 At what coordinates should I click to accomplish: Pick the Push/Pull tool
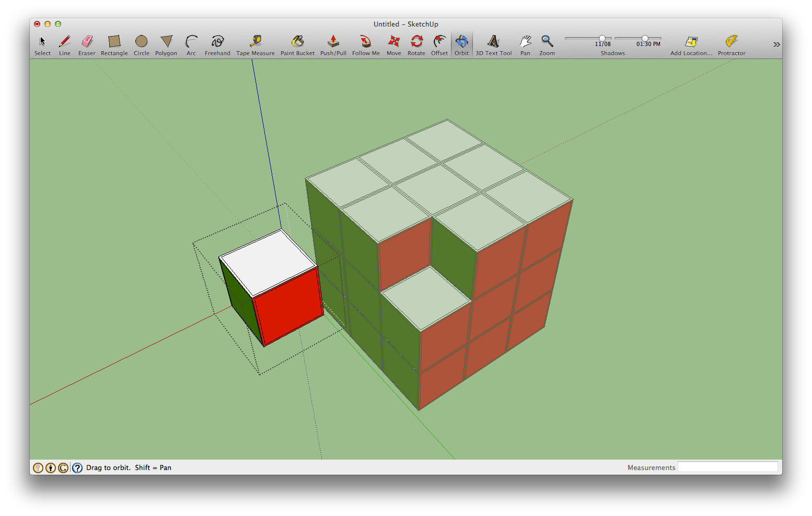(333, 42)
